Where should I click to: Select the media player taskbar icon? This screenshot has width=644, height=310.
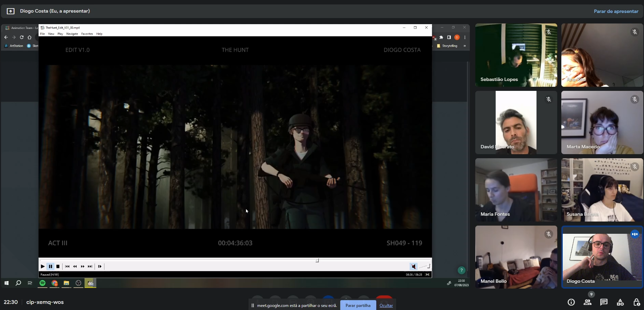coord(90,283)
